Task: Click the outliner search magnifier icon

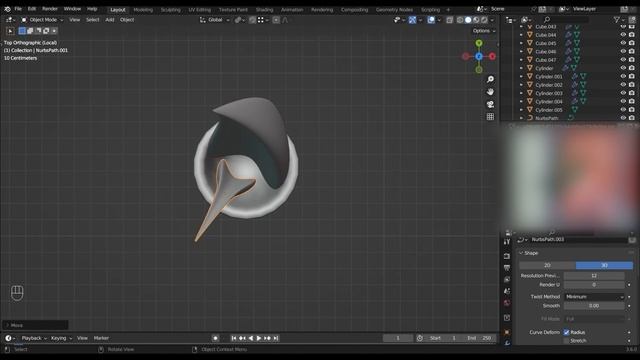Action: coord(547,19)
